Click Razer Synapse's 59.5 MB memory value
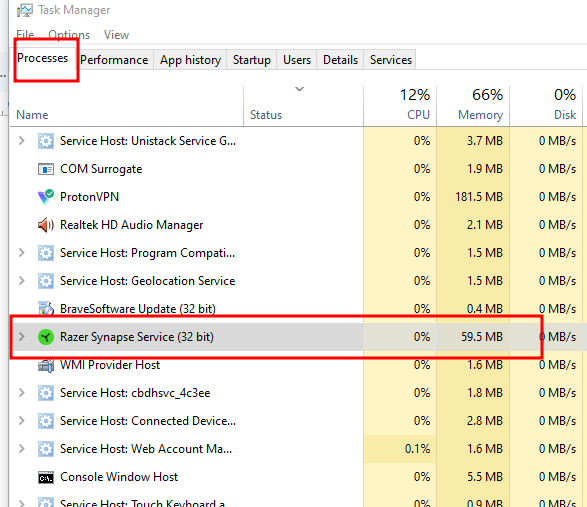The width and height of the screenshot is (587, 507). 482,337
